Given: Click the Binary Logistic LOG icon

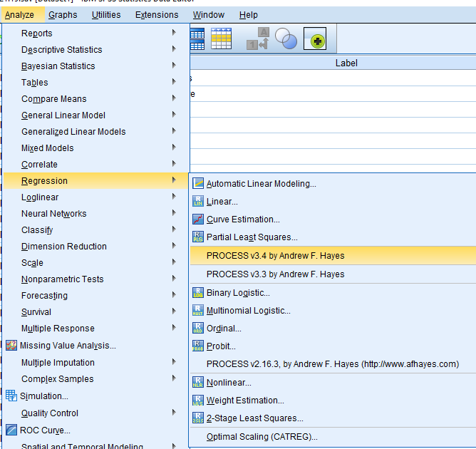Looking at the screenshot, I should click(x=198, y=293).
